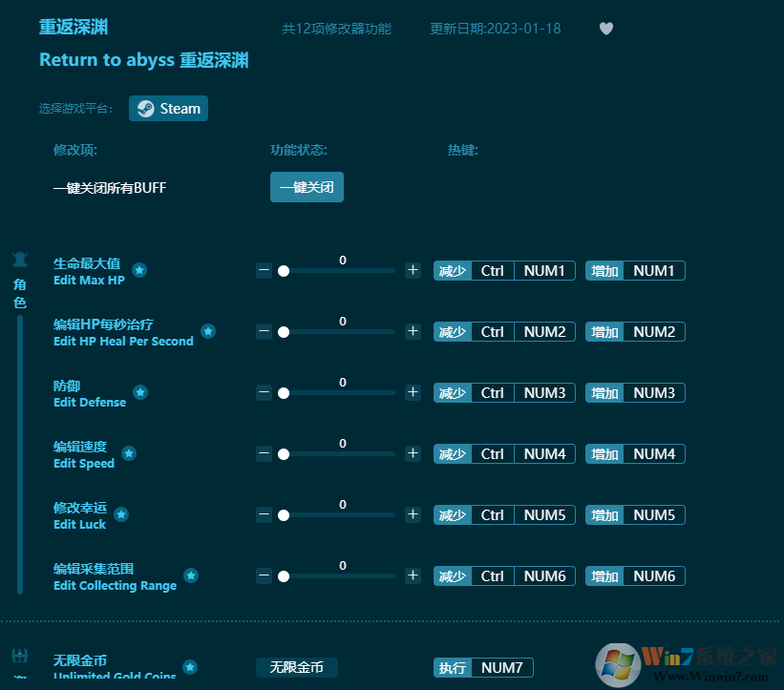Click star icon beside Unlimited Gold Coins
784x690 pixels.
click(x=189, y=667)
